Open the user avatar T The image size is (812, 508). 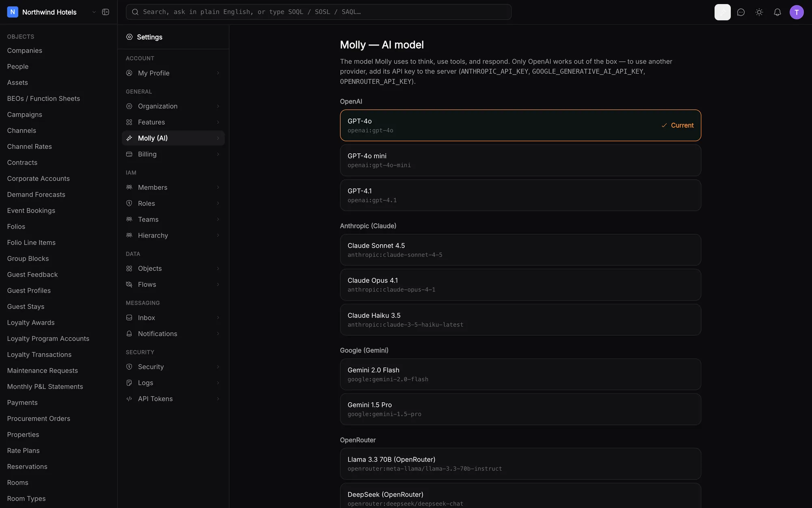[797, 12]
